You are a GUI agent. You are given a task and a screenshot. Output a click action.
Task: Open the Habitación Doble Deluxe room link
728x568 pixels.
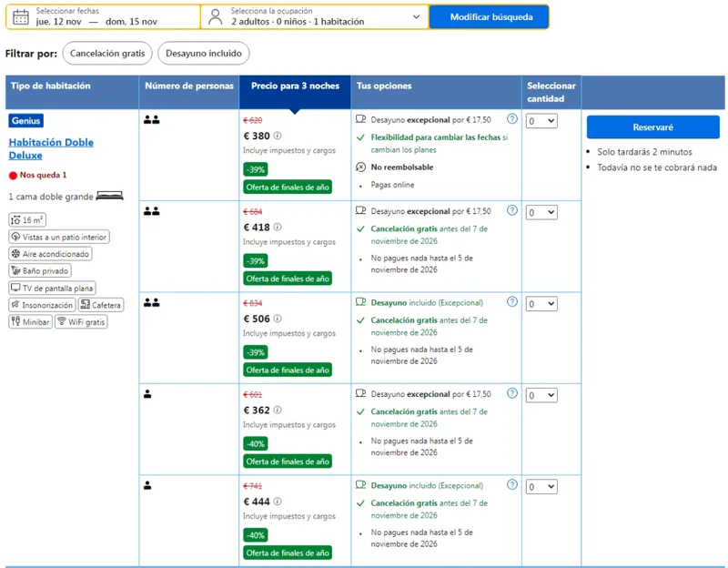[51, 148]
